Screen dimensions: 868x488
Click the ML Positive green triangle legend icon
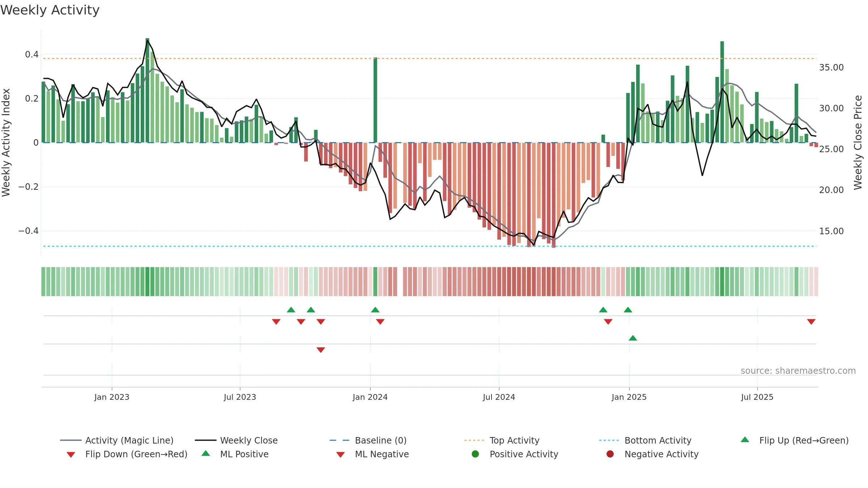point(206,453)
